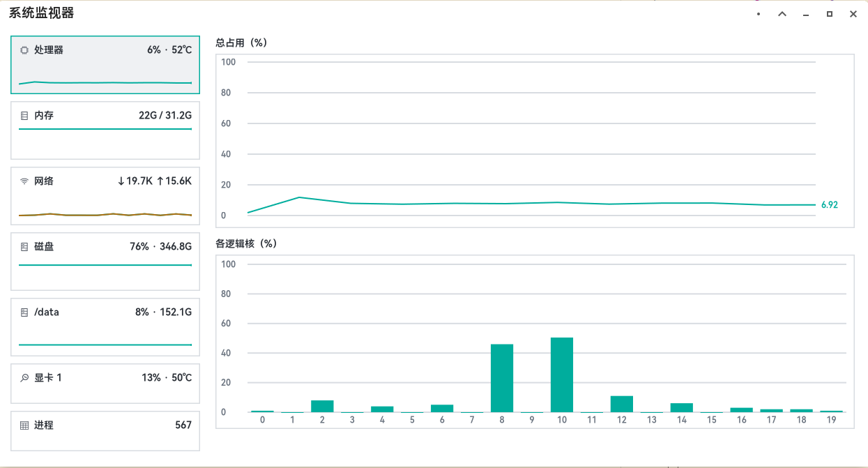
Task: Click the 8% · 152.1G reading
Action: pyautogui.click(x=164, y=312)
